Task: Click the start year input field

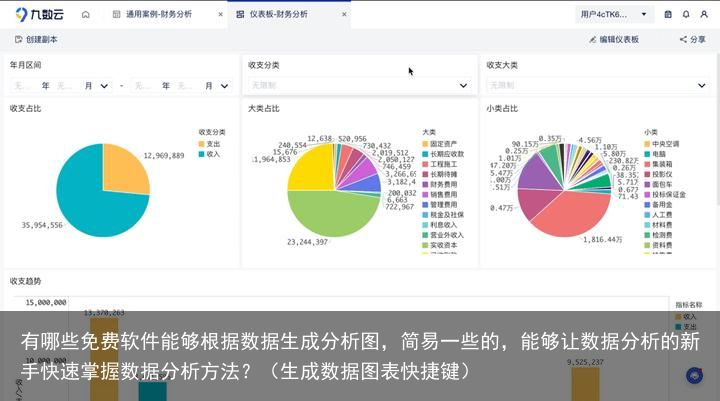Action: click(25, 85)
